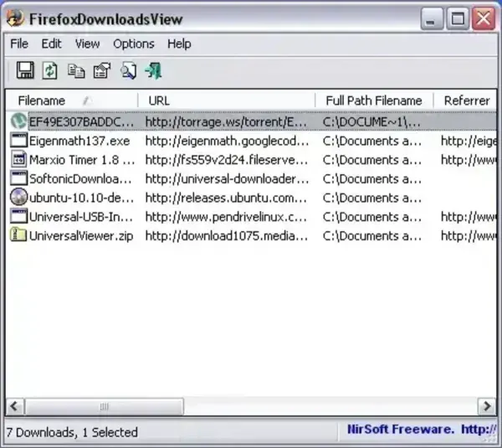Close the FirefoxDownloadsView window

[483, 18]
